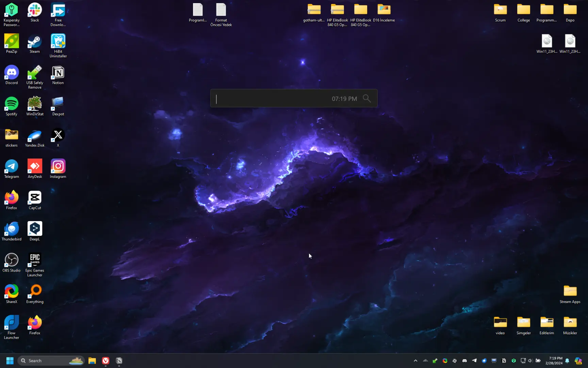588x368 pixels.
Task: Select the PeaZip desktop icon
Action: click(x=12, y=44)
